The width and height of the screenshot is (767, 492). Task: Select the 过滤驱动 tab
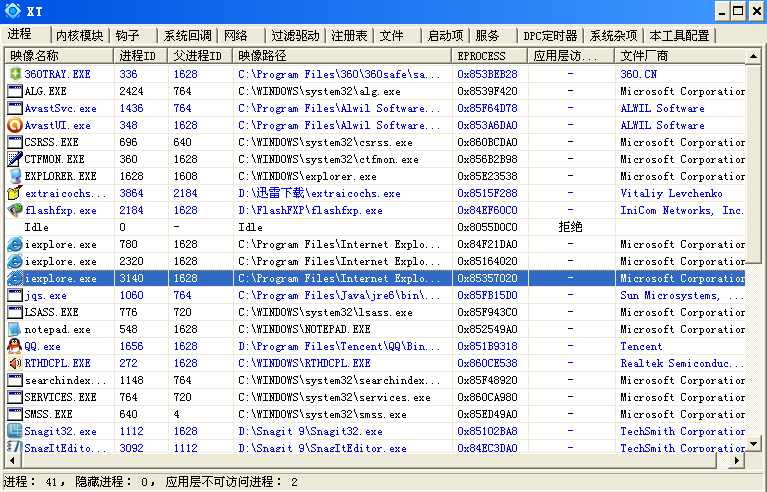point(295,36)
